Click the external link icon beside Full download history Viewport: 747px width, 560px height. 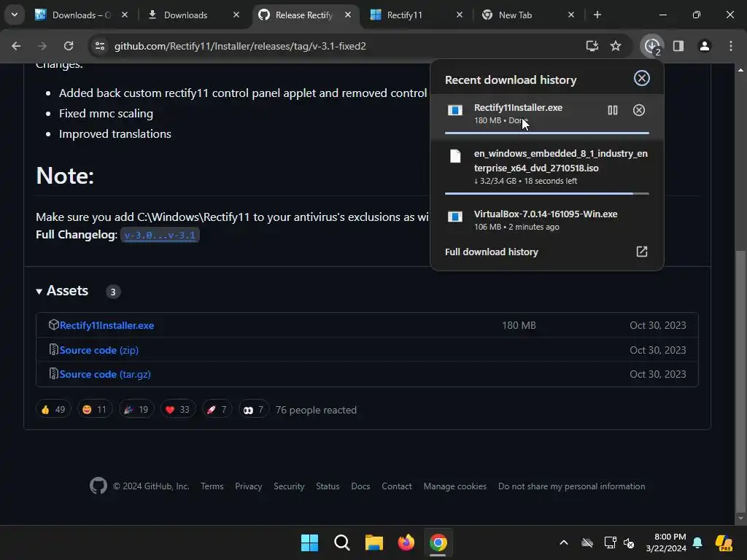coord(642,252)
